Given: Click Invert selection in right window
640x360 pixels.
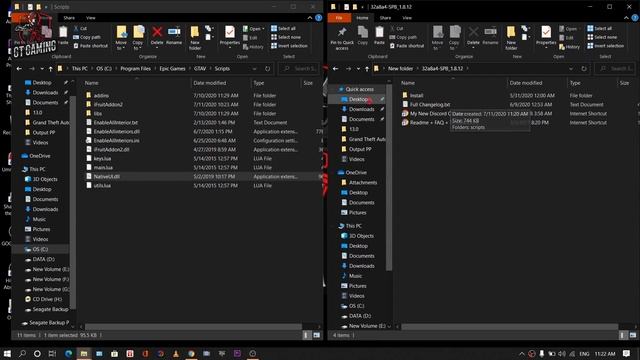Looking at the screenshot, I should (x=605, y=46).
